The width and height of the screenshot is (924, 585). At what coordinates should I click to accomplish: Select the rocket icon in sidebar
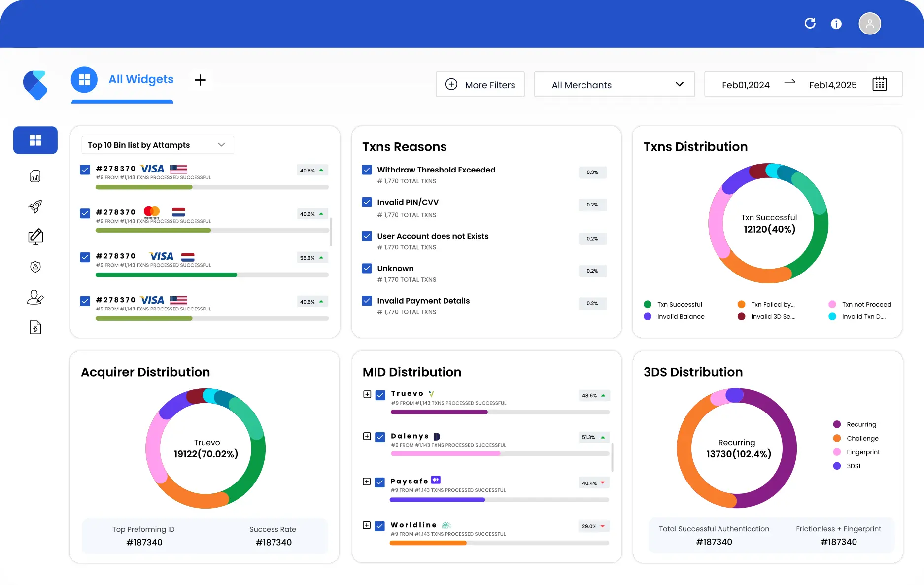click(35, 206)
